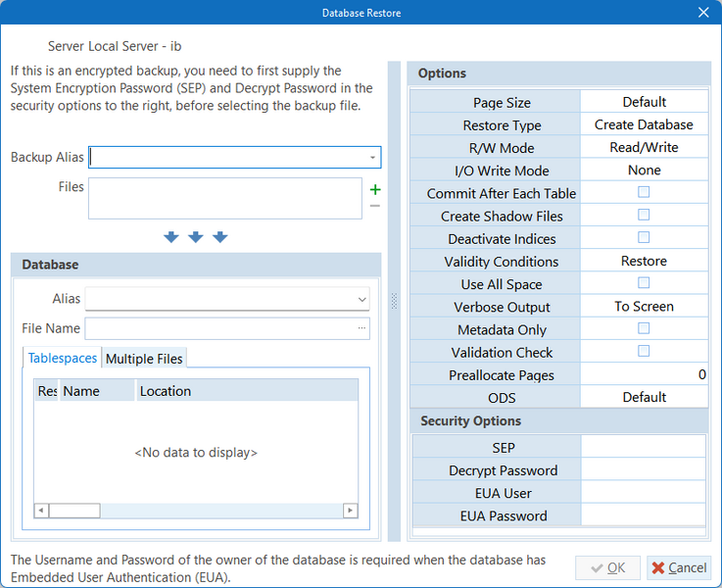
Task: Click the Restore Type label cell
Action: [x=495, y=124]
